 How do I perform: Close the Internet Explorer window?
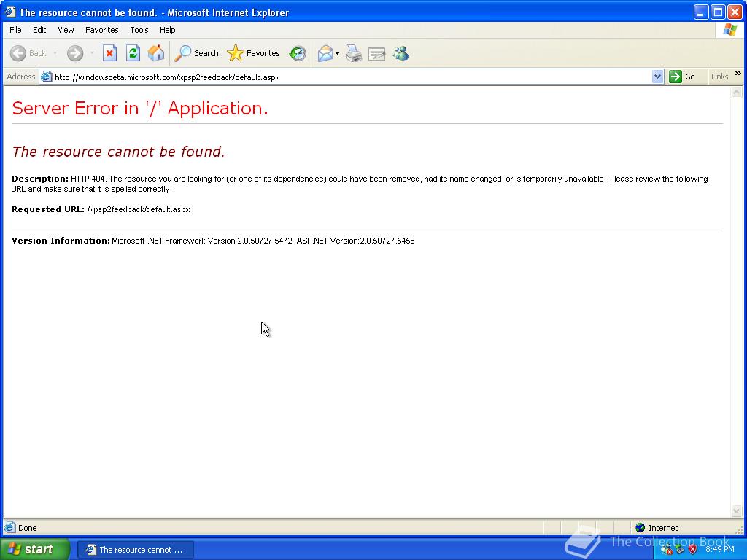(x=735, y=12)
